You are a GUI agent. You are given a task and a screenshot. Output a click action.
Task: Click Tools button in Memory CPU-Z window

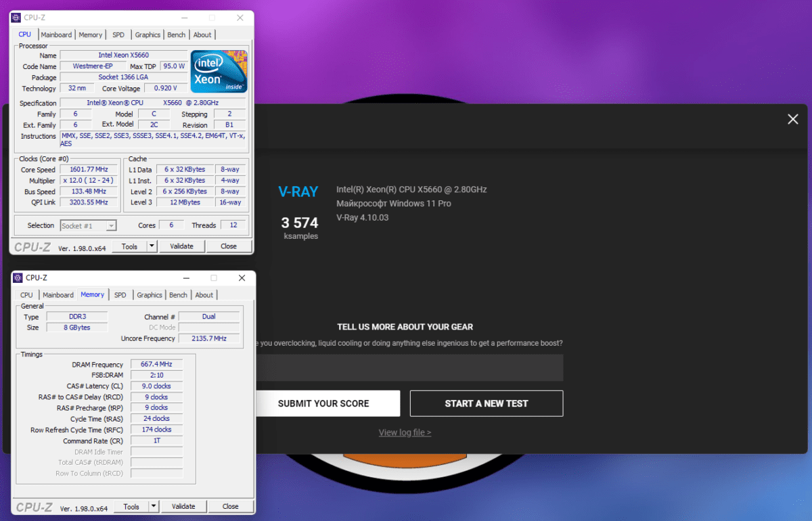132,506
